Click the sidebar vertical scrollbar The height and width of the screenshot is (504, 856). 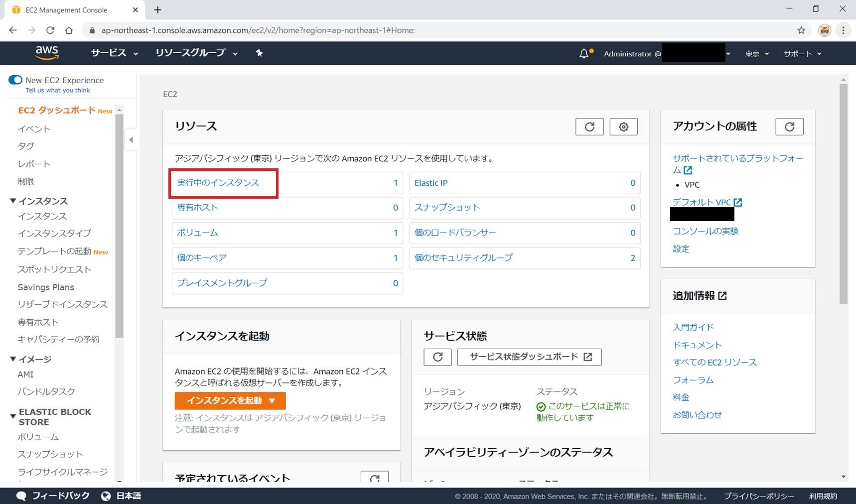(x=119, y=227)
